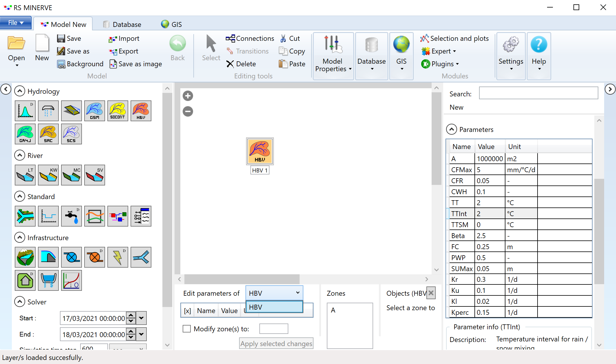Collapse the River section

19,155
